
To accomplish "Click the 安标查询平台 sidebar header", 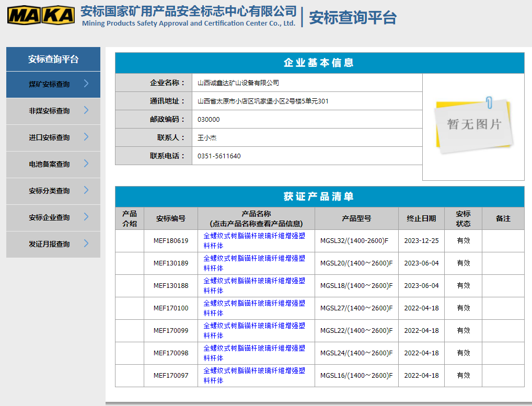I will pos(53,59).
